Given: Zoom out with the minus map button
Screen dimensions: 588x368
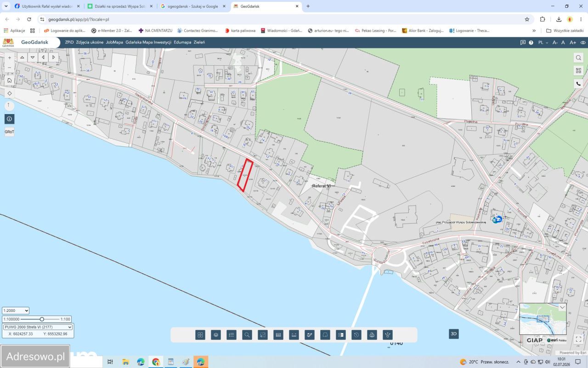Looking at the screenshot, I should (x=10, y=68).
